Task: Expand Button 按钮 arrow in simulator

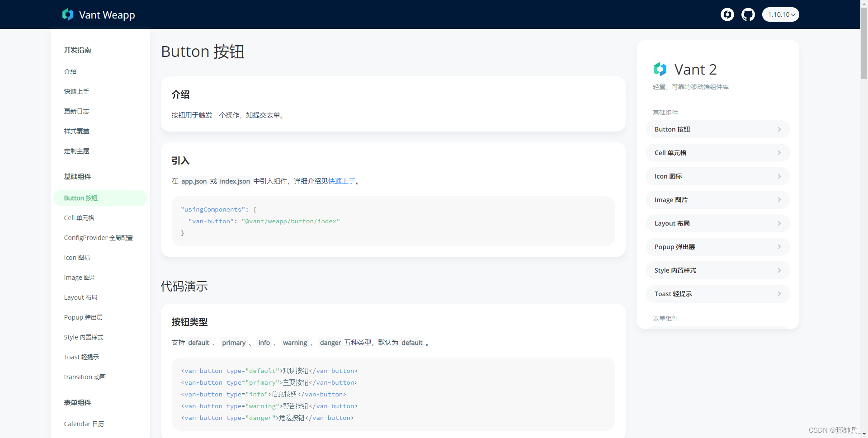Action: 779,129
